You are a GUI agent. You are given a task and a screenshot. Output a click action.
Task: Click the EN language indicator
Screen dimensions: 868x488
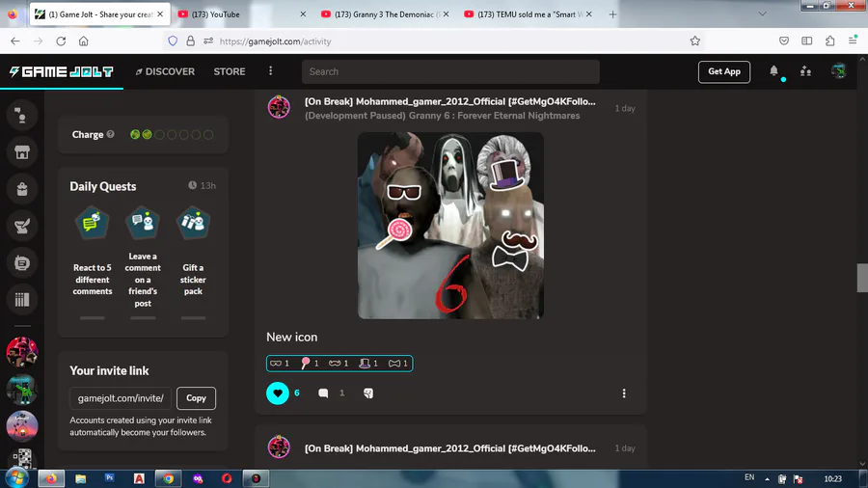click(x=749, y=477)
